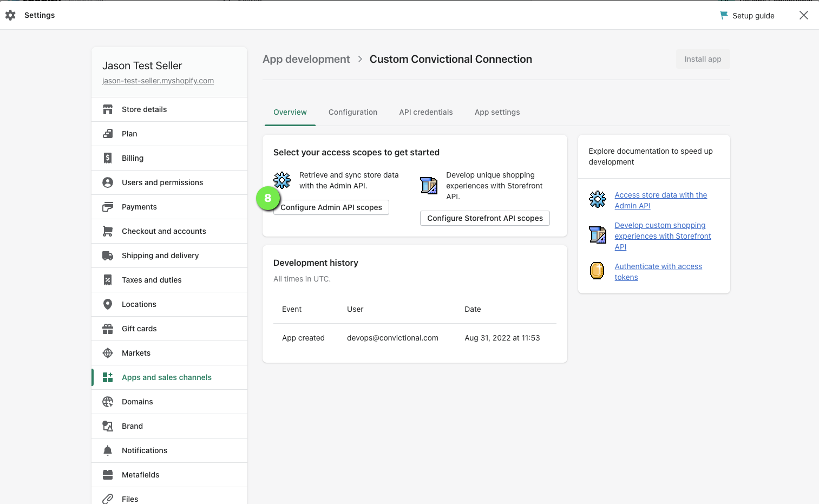Screen dimensions: 819x504
Task: Click the gear icon beside Access store data link
Action: (x=598, y=199)
